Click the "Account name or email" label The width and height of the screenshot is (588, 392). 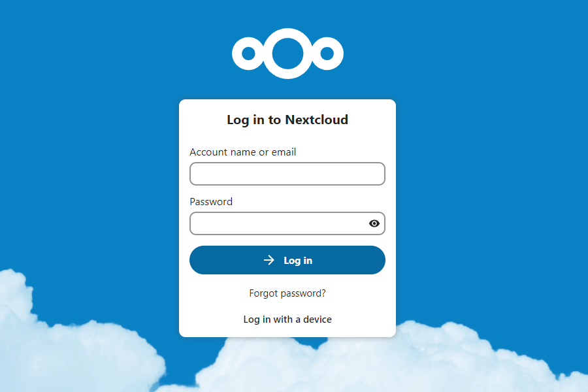pos(243,152)
